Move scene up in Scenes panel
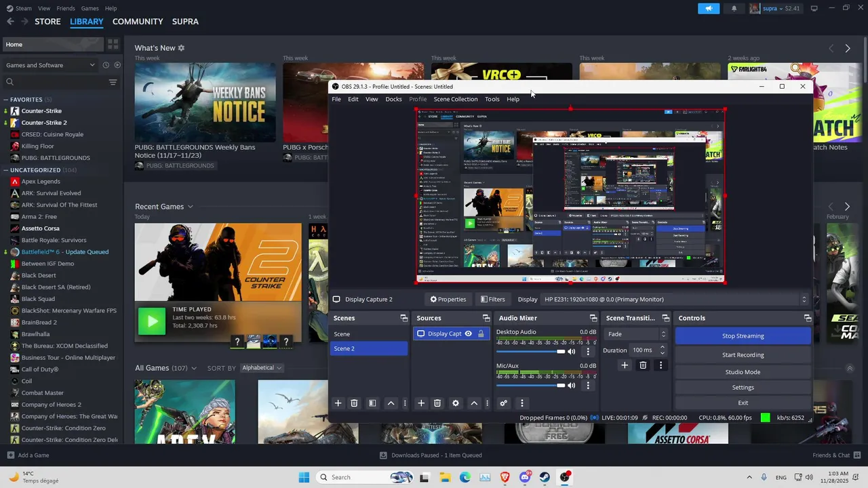 [x=391, y=403]
